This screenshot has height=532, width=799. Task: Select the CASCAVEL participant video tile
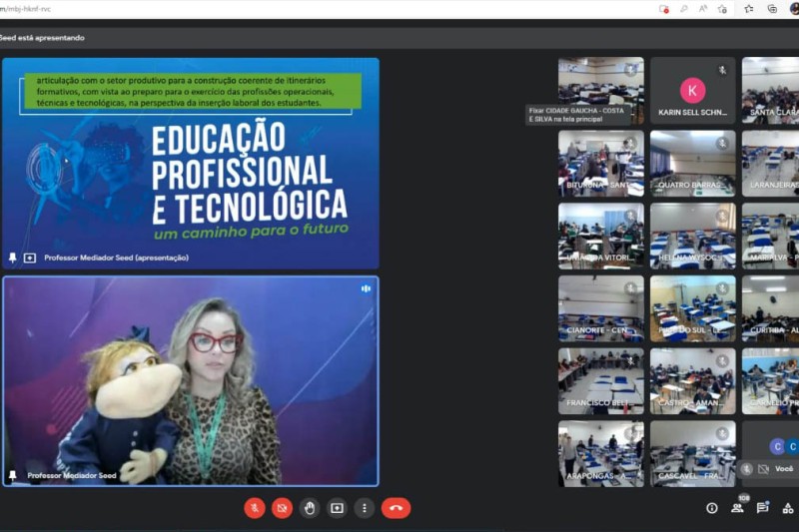[x=692, y=453]
